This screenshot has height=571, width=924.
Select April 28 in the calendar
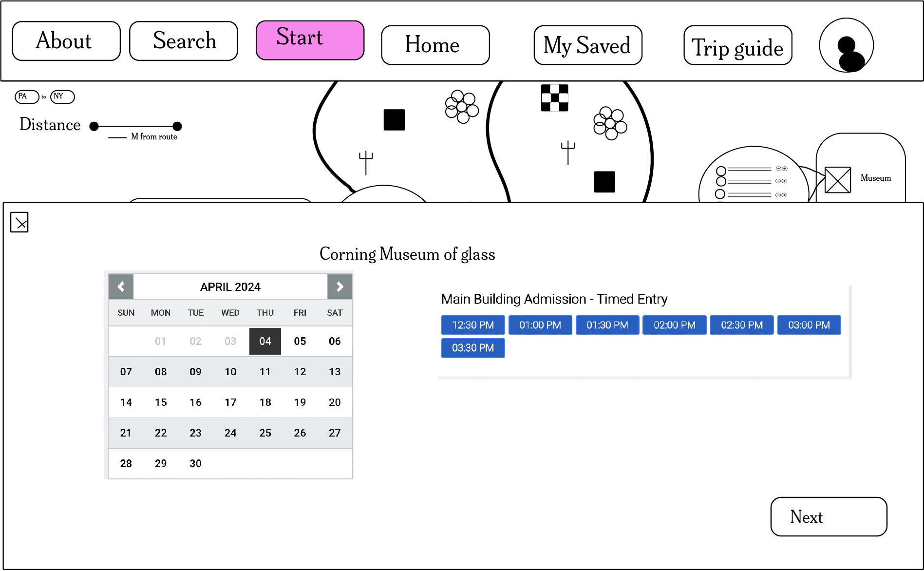(x=126, y=463)
